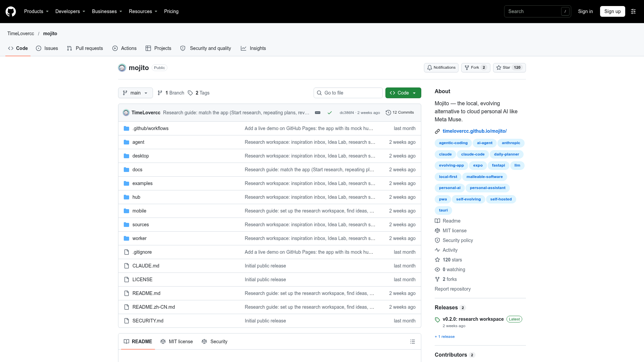Switch to the Pull requests tab
The image size is (644, 362).
point(85,48)
